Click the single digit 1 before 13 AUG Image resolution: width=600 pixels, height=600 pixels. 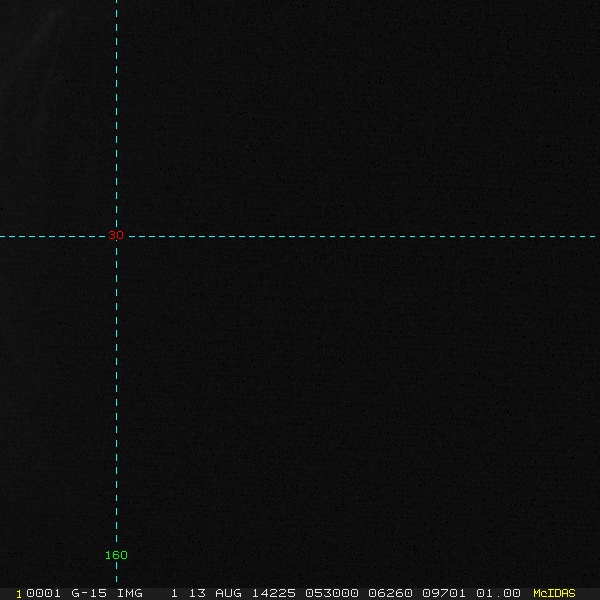click(x=174, y=593)
